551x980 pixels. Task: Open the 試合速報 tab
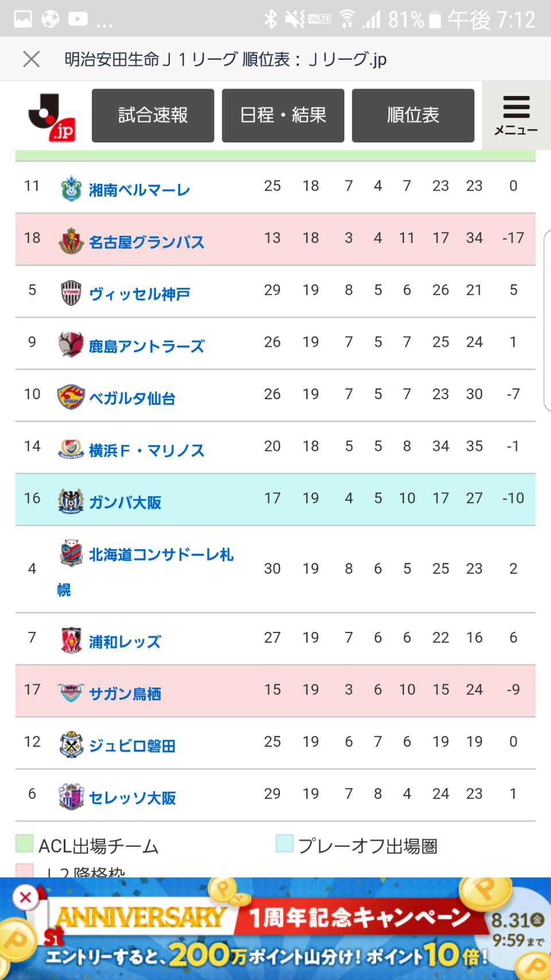pos(153,115)
